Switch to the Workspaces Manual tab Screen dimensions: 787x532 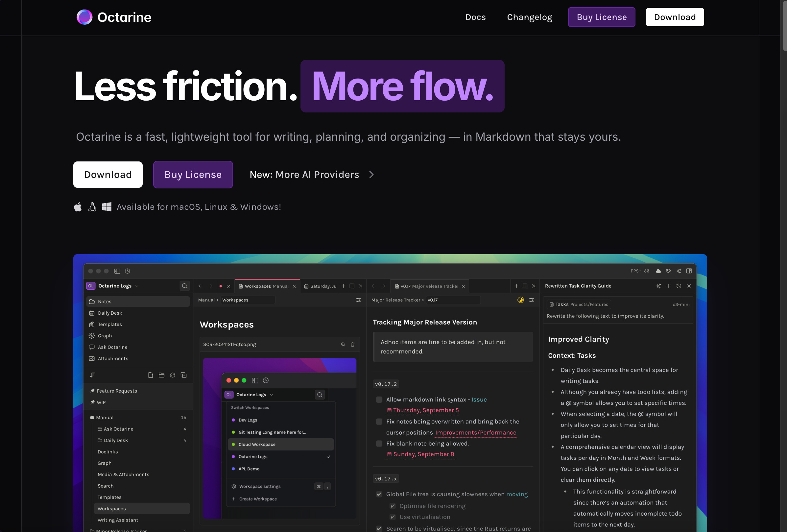tap(266, 286)
